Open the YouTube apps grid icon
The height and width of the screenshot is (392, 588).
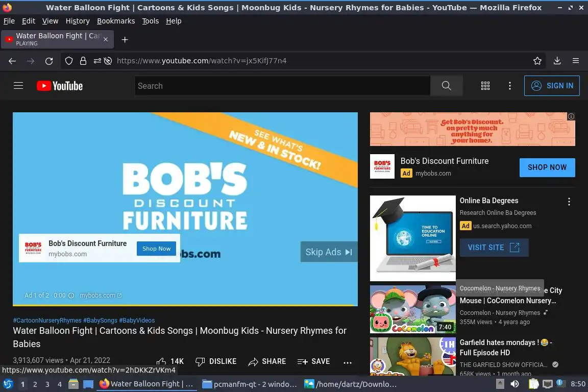tap(485, 86)
